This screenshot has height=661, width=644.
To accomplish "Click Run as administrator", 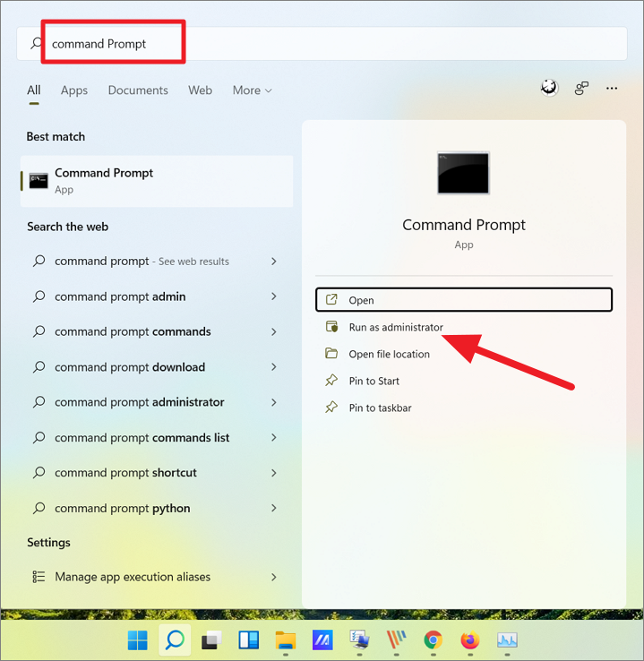I will pyautogui.click(x=464, y=327).
